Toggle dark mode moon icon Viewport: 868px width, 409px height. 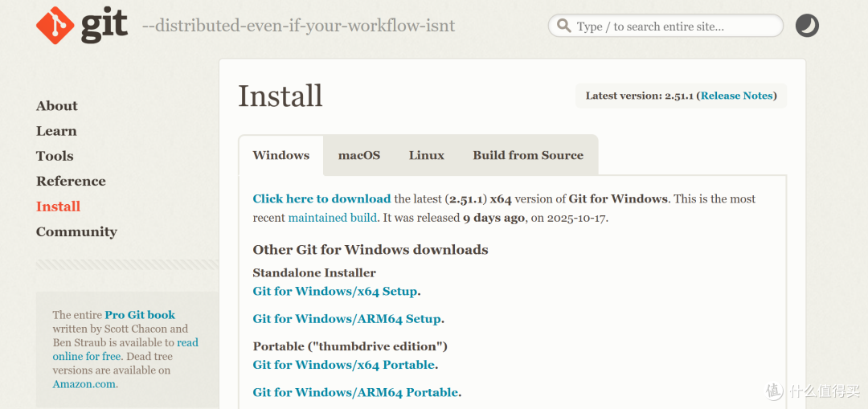pyautogui.click(x=807, y=26)
